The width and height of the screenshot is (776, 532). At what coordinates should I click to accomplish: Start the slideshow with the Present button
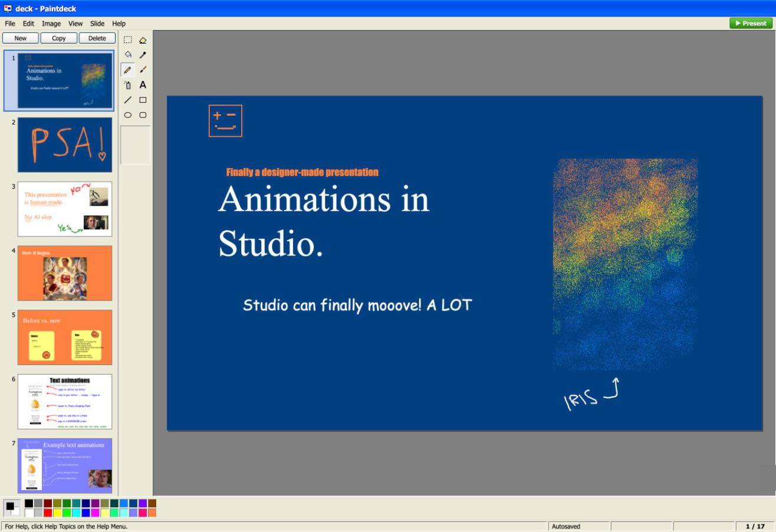tap(751, 23)
